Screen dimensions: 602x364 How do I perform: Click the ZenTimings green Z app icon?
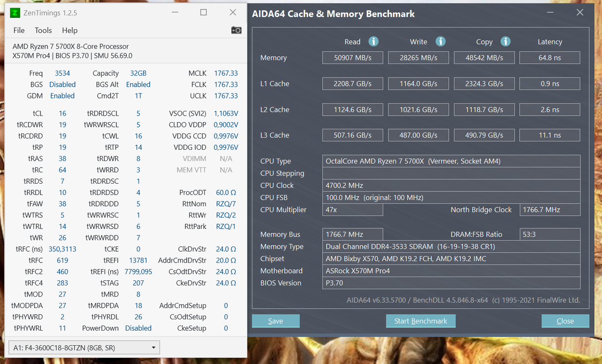15,13
